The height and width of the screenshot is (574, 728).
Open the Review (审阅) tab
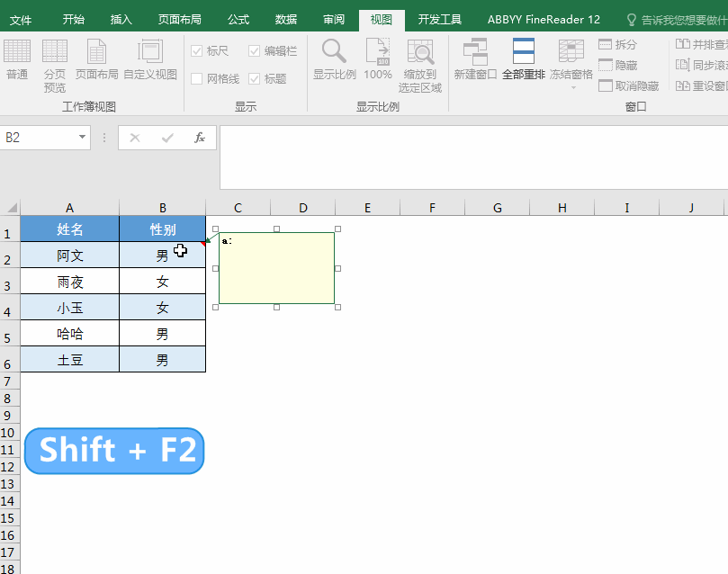[334, 20]
